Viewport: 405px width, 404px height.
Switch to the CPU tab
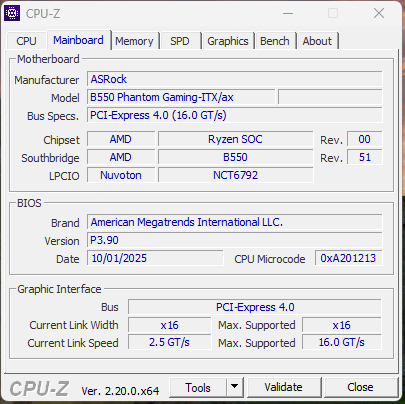tap(26, 41)
